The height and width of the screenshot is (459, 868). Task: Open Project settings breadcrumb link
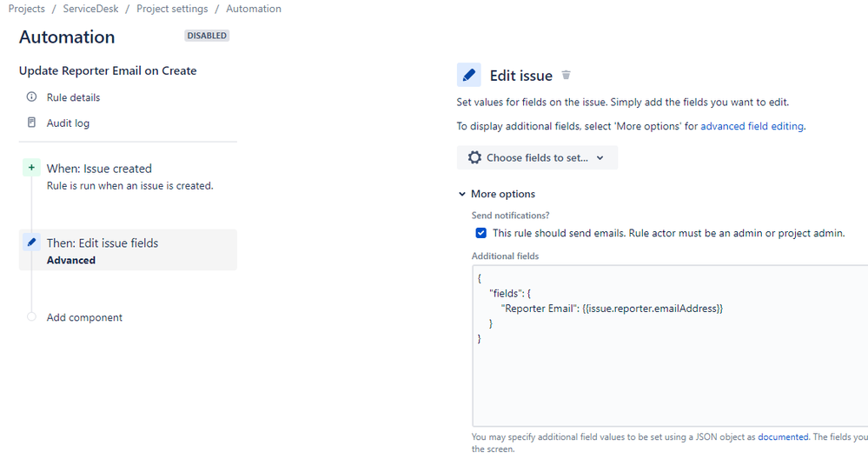172,9
